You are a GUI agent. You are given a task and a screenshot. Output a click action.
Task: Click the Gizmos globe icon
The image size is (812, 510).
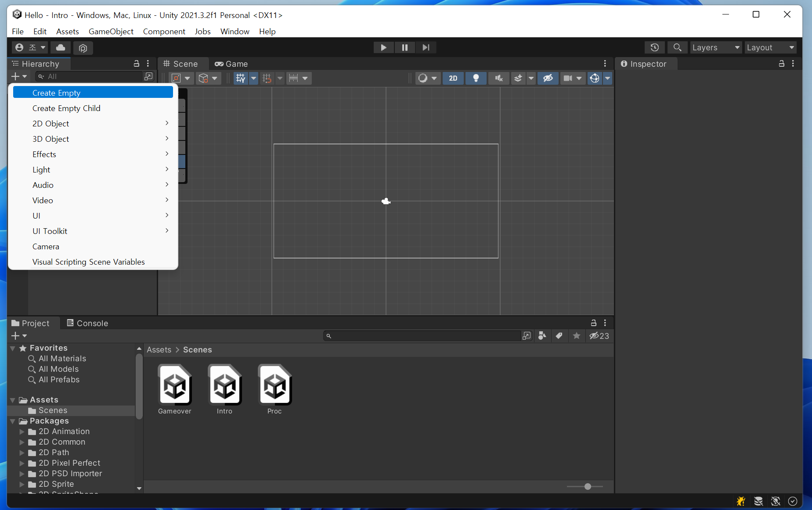click(594, 78)
